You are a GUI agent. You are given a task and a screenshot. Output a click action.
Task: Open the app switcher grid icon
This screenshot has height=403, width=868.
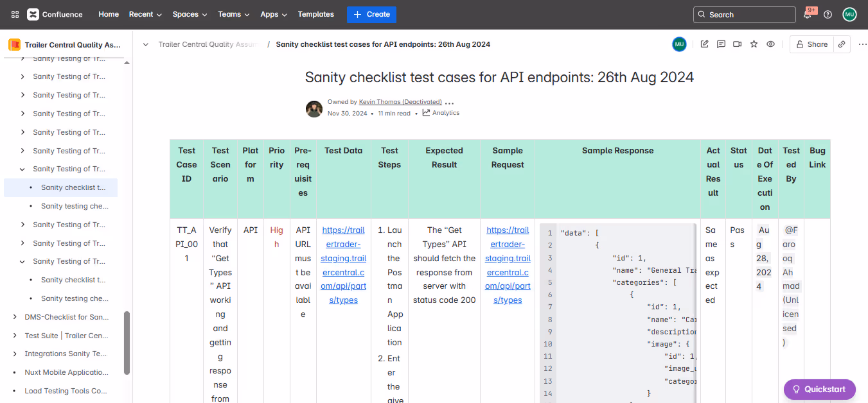click(15, 14)
